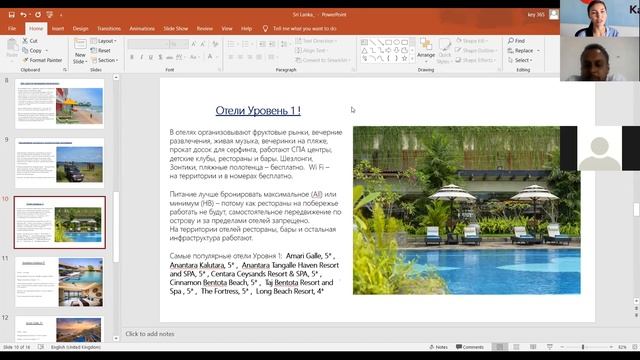Fit slide to current window icon

635,347
